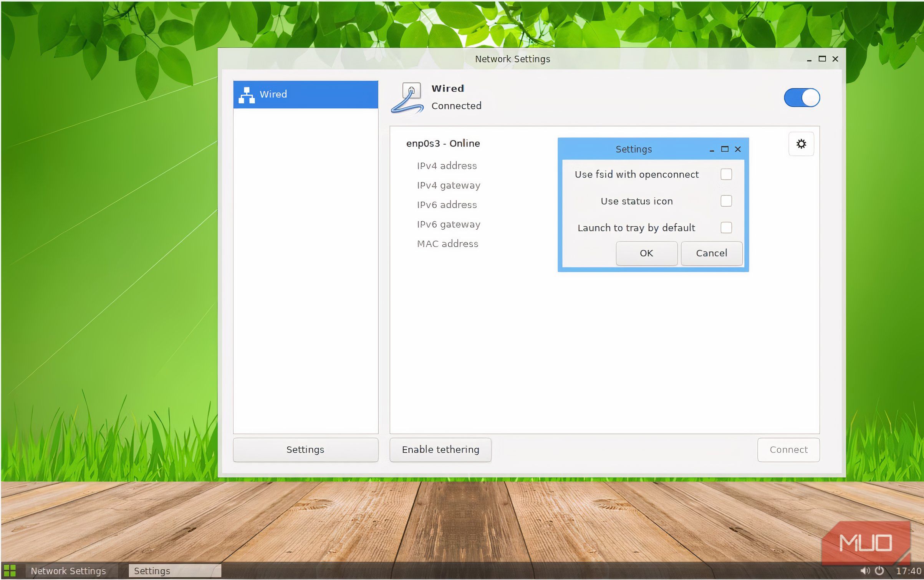Open the start menu icon on taskbar
Viewport: 924px width, 580px height.
coord(10,570)
